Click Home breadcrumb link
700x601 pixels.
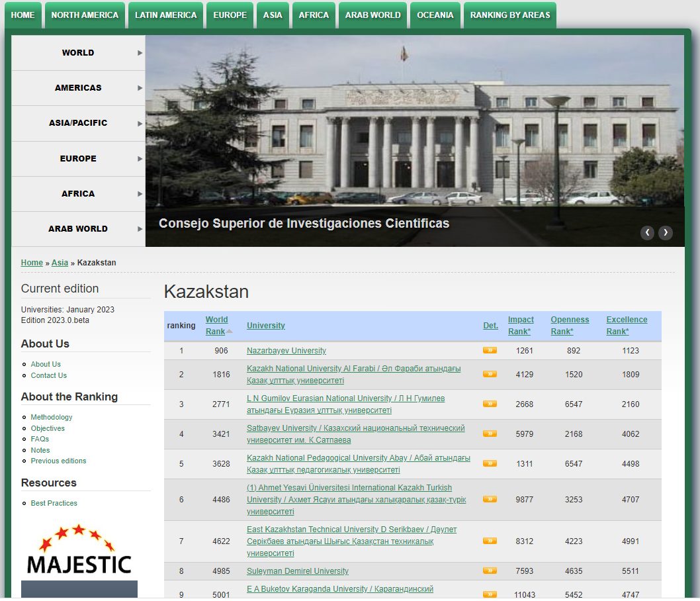[32, 263]
